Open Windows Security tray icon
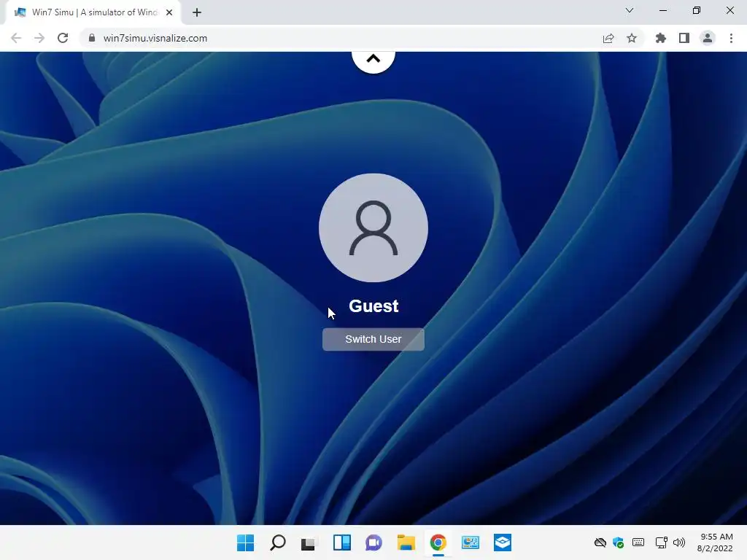The width and height of the screenshot is (747, 560). (x=619, y=542)
